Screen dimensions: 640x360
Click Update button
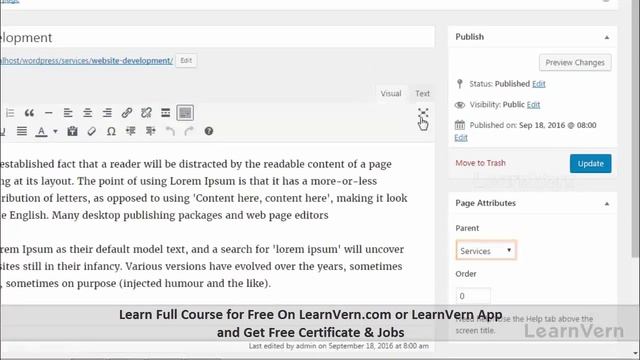[590, 163]
